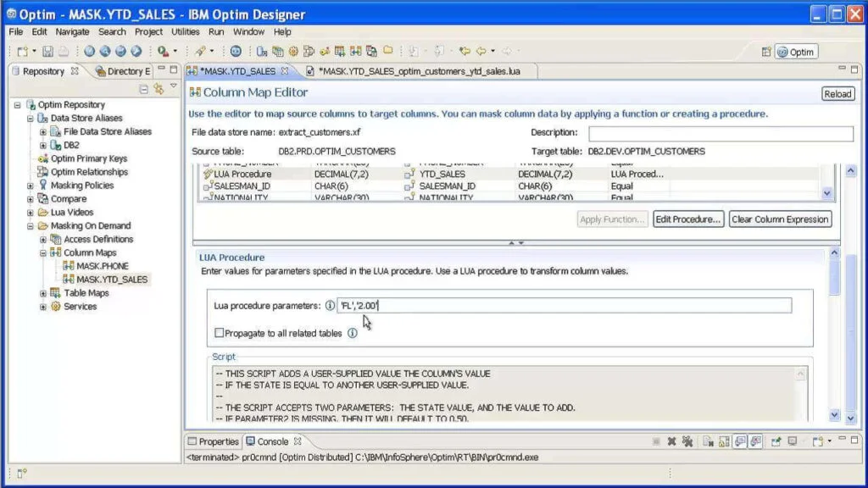Click the Collapse All icon in Repository panel
This screenshot has width=868, height=488.
(x=143, y=88)
